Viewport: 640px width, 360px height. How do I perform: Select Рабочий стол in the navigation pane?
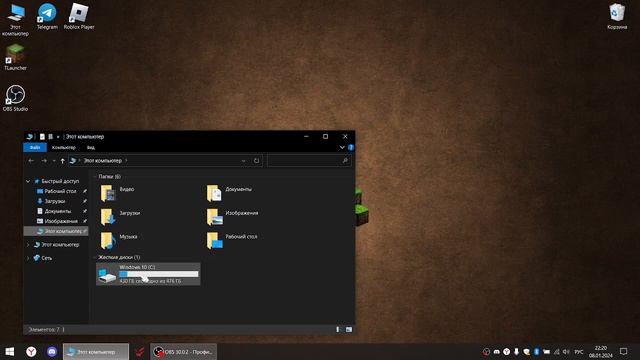click(60, 191)
